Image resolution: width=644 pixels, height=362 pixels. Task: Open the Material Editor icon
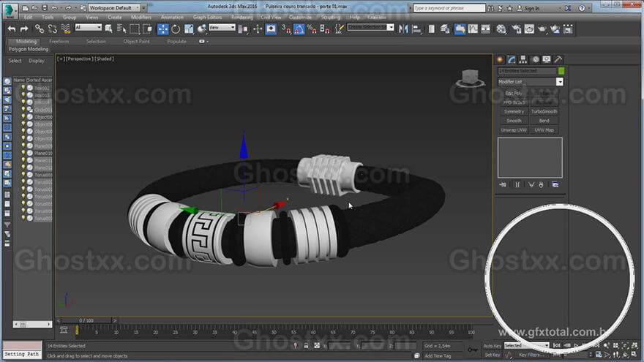(x=501, y=29)
